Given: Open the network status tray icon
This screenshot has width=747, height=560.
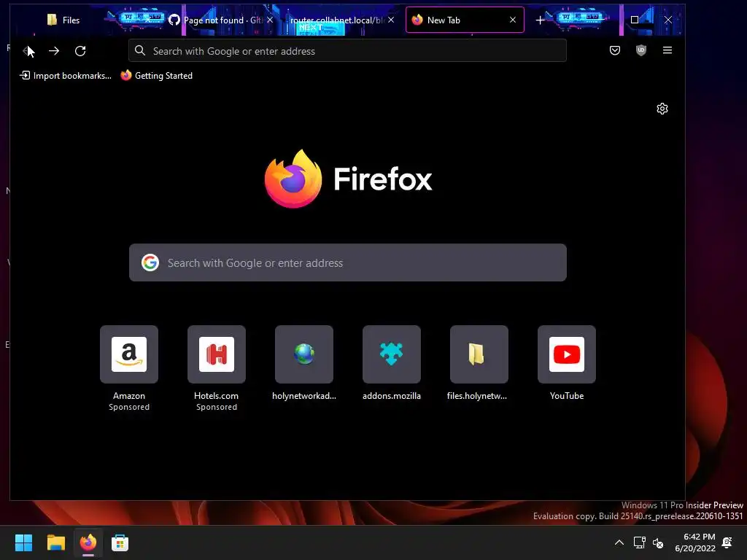Looking at the screenshot, I should pyautogui.click(x=639, y=542).
